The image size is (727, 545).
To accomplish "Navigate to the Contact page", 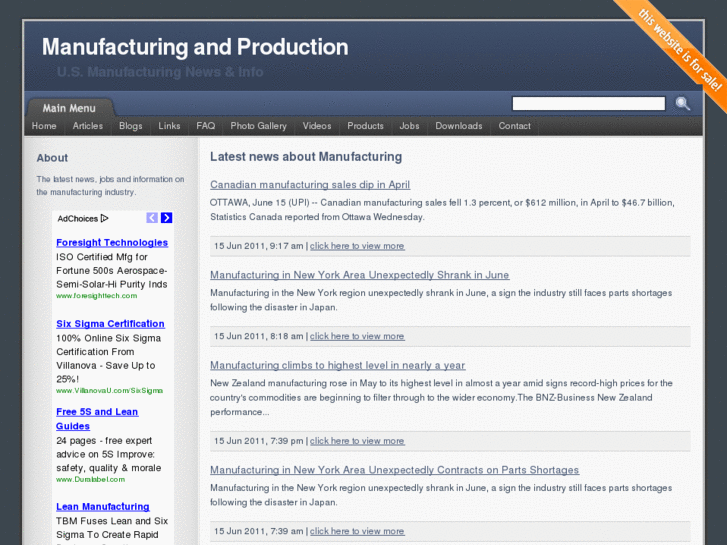I will pyautogui.click(x=514, y=126).
